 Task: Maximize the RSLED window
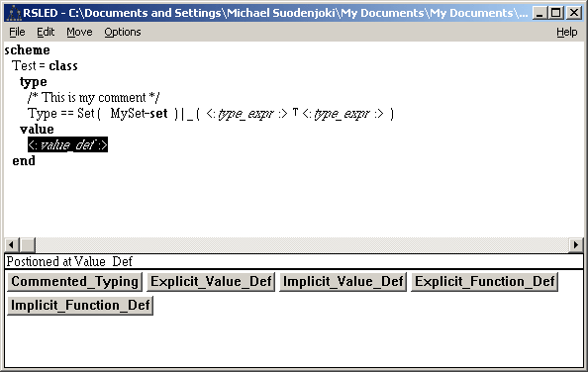pos(556,13)
